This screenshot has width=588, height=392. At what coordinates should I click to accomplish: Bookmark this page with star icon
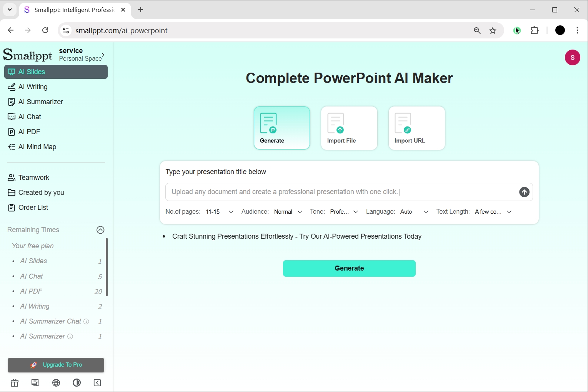pos(493,30)
